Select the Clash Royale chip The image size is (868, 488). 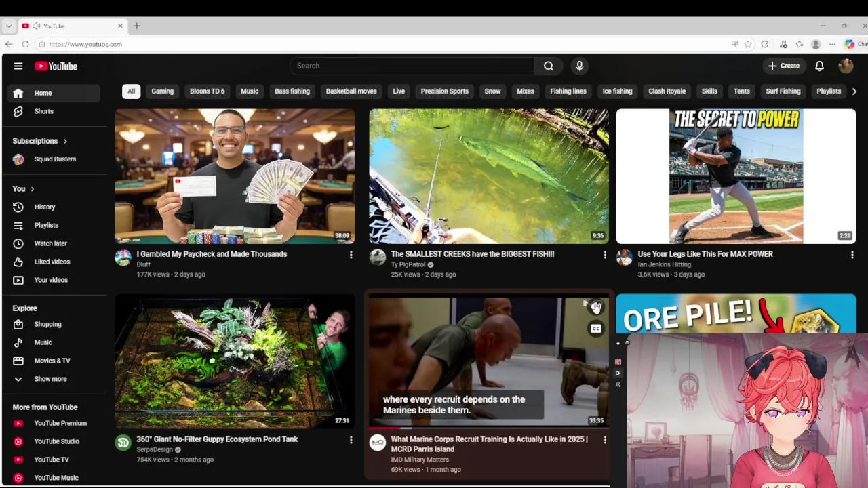[667, 91]
